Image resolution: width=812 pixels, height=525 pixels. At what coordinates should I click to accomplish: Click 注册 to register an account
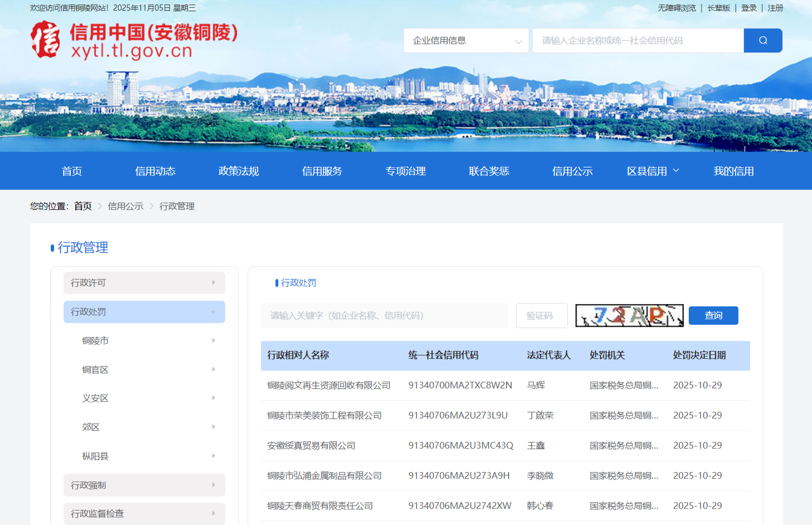click(x=775, y=8)
